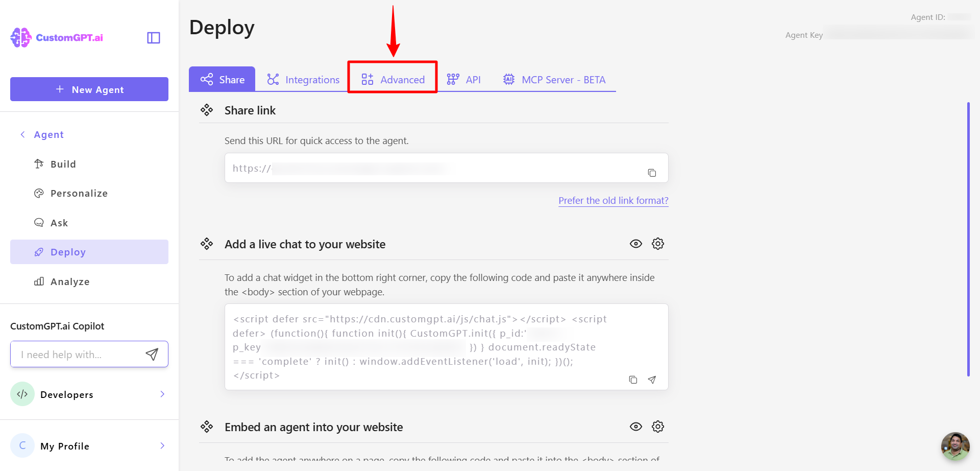Open live chat settings gear
The image size is (980, 471).
pyautogui.click(x=658, y=244)
